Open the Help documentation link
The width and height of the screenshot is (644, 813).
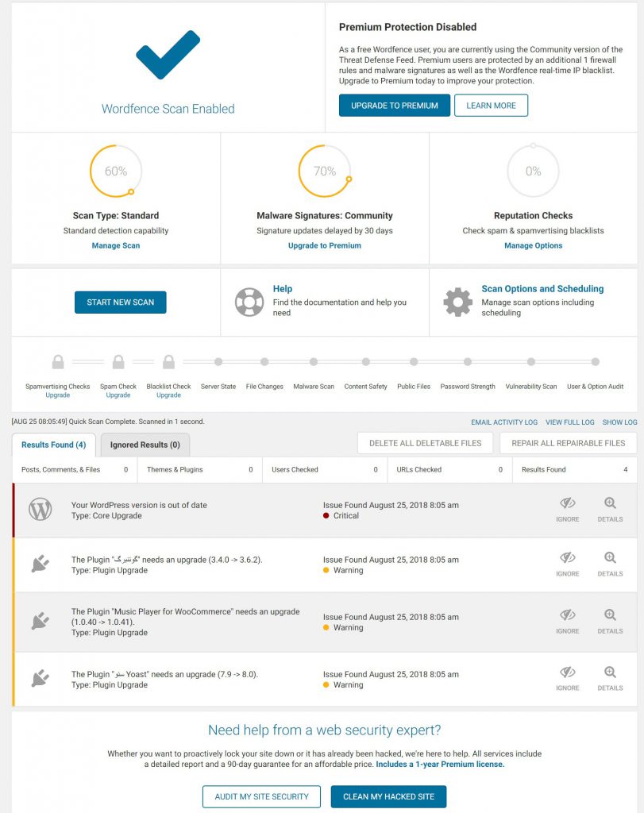(x=283, y=289)
